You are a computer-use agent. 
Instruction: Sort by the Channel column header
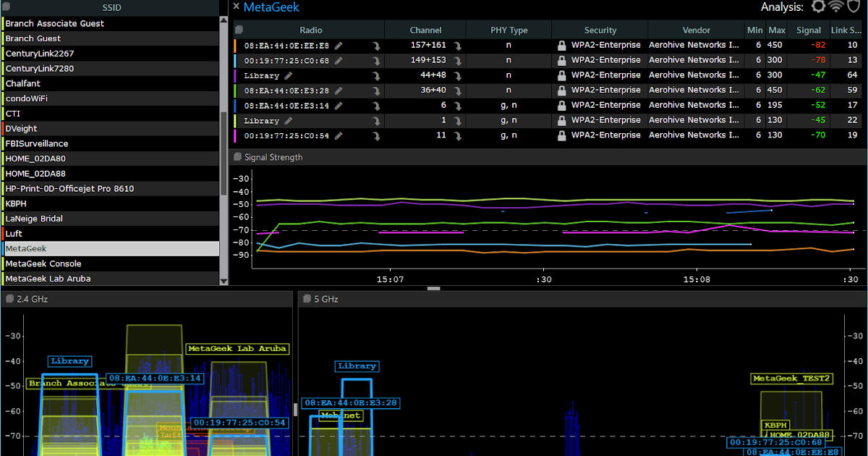point(425,30)
